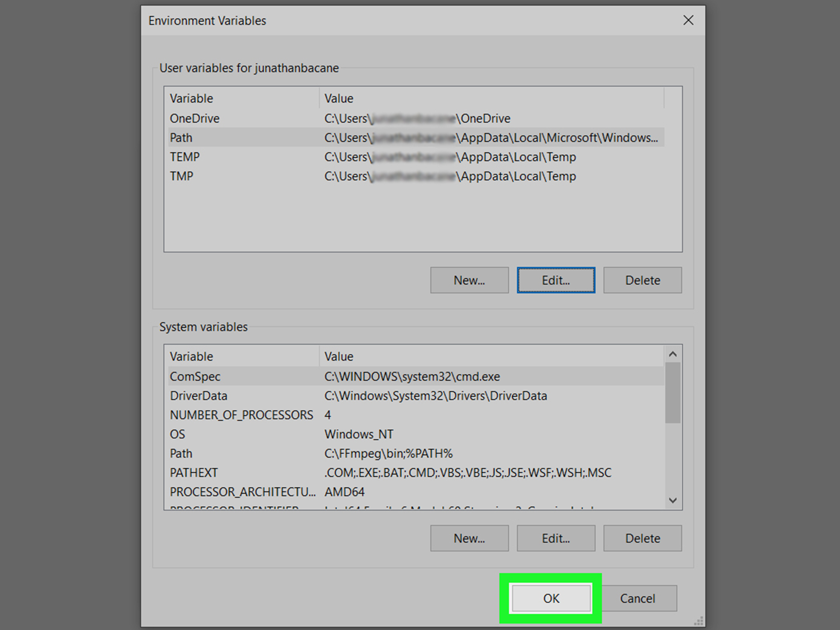Select the PATHEXT system variable
Viewport: 840px width, 630px height.
194,473
